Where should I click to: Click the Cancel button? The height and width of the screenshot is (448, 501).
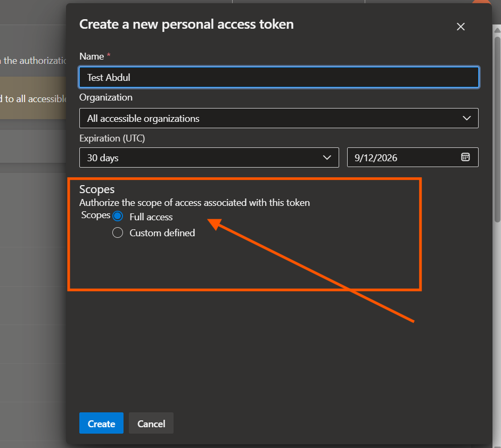151,423
